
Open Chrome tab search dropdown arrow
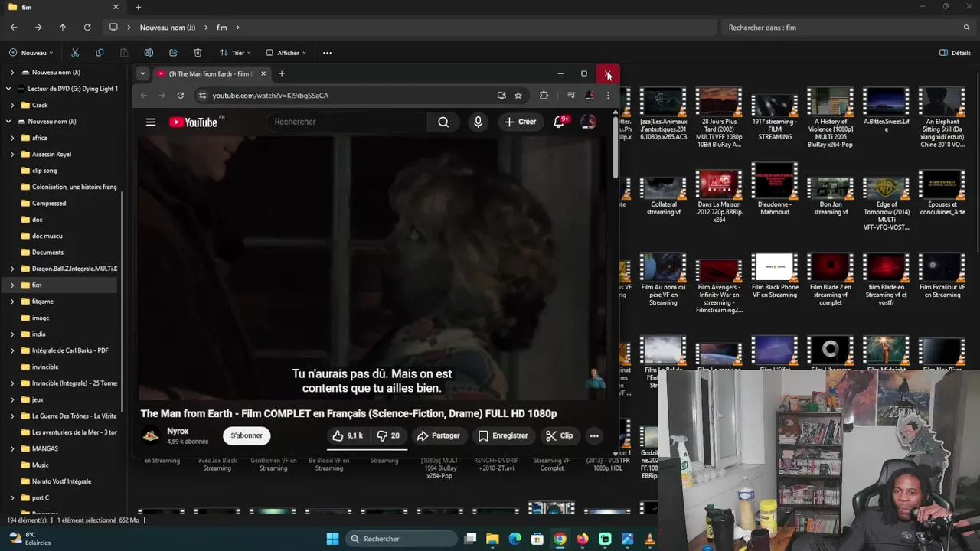142,73
